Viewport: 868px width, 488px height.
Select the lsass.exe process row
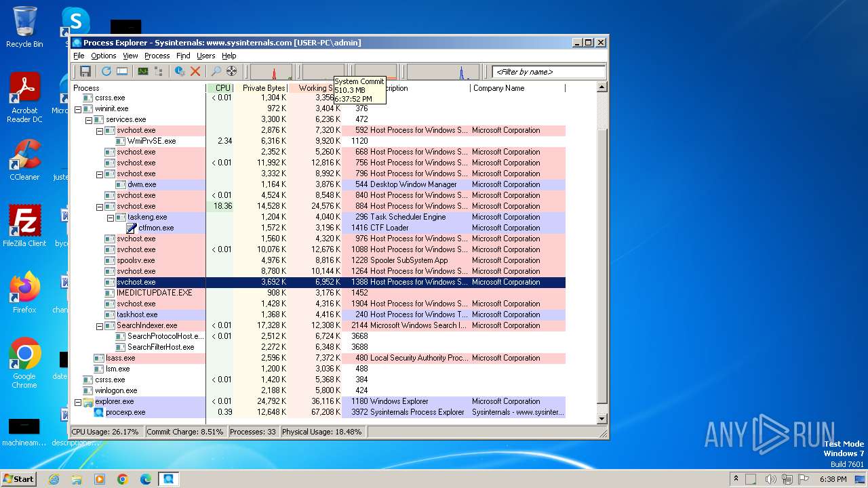pyautogui.click(x=318, y=358)
